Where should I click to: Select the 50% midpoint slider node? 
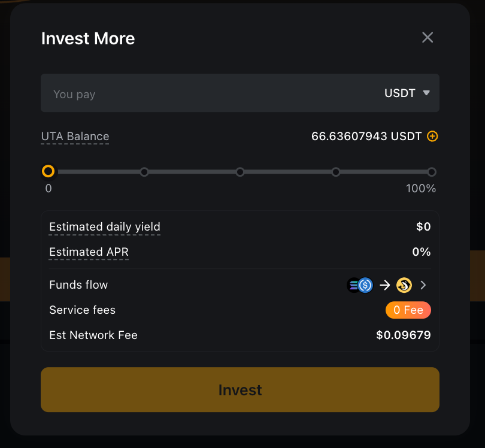pos(240,172)
